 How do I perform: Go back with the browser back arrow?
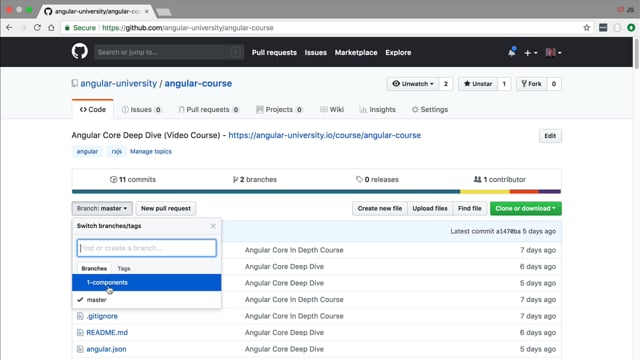coord(9,28)
